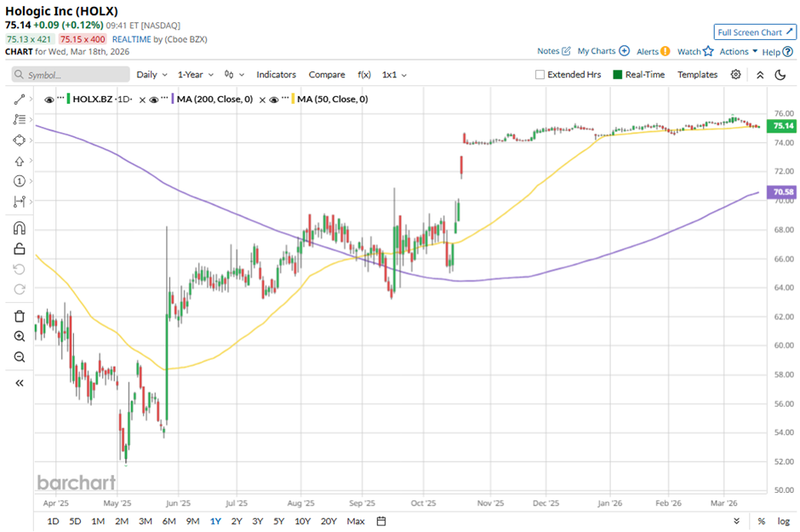Image resolution: width=800 pixels, height=532 pixels.
Task: Open the 1x1 grid layout dropdown
Action: point(394,74)
